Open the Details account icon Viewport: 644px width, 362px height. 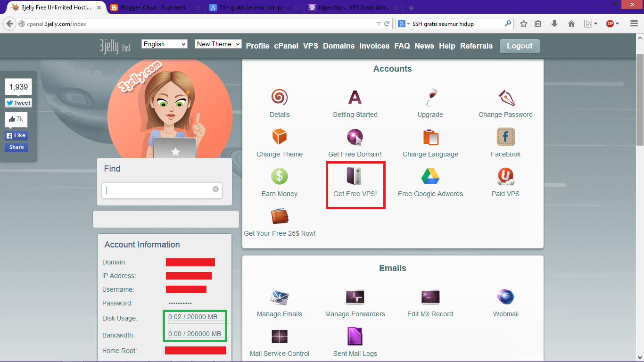[x=280, y=98]
